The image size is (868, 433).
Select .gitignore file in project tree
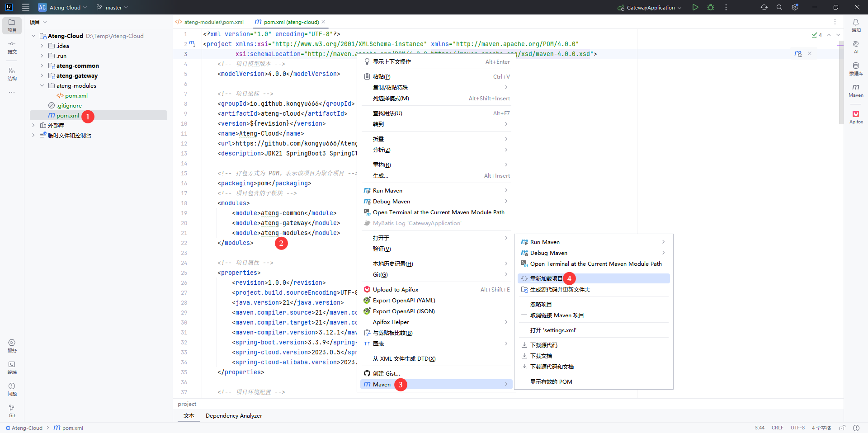(69, 105)
